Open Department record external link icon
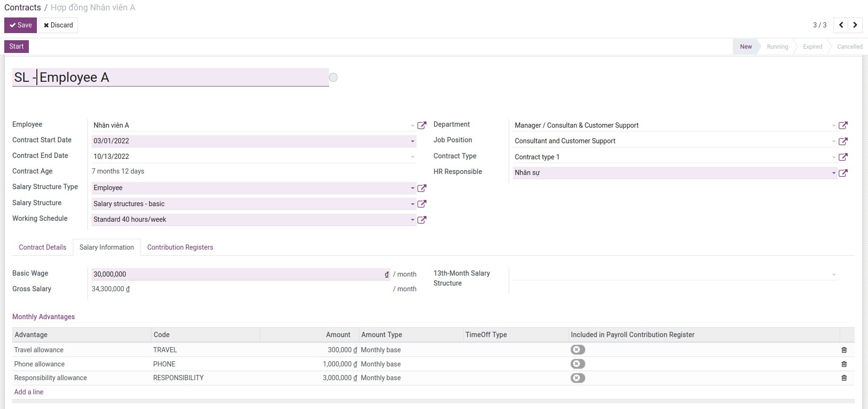The width and height of the screenshot is (868, 409). pyautogui.click(x=842, y=125)
